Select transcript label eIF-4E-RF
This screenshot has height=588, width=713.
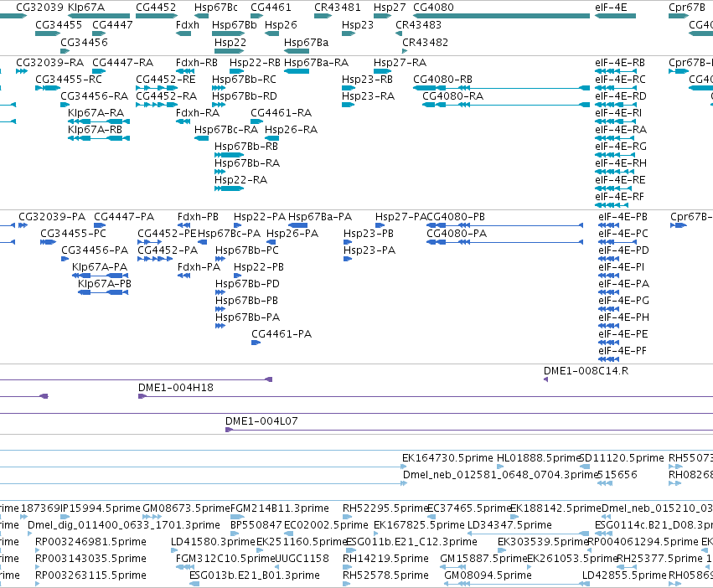tap(619, 197)
